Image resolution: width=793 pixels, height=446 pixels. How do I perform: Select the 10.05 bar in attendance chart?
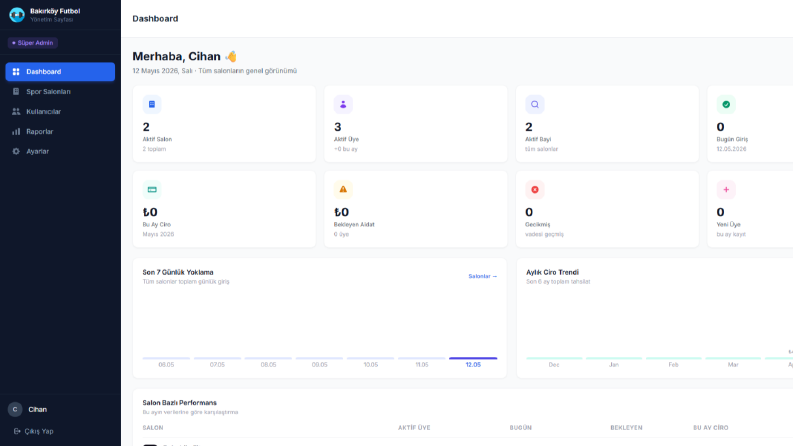pyautogui.click(x=370, y=358)
